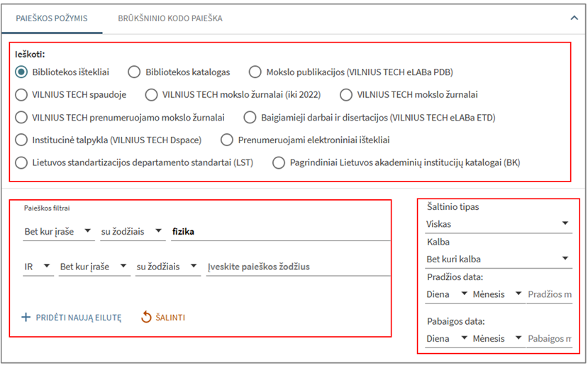Select Prenumeruojami elektroniniai ištekliai radio button
Screen dimensions: 588x368
tap(227, 140)
